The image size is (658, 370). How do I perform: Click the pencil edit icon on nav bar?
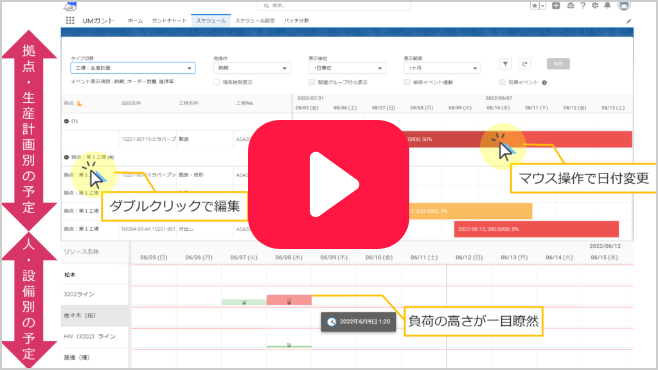[629, 21]
